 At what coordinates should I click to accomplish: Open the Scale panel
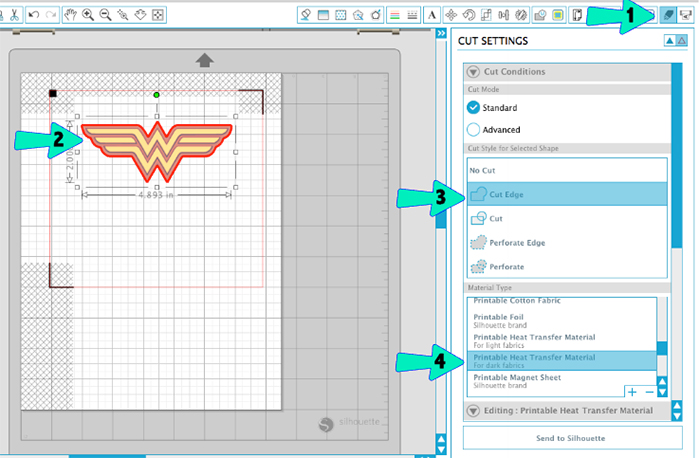486,15
